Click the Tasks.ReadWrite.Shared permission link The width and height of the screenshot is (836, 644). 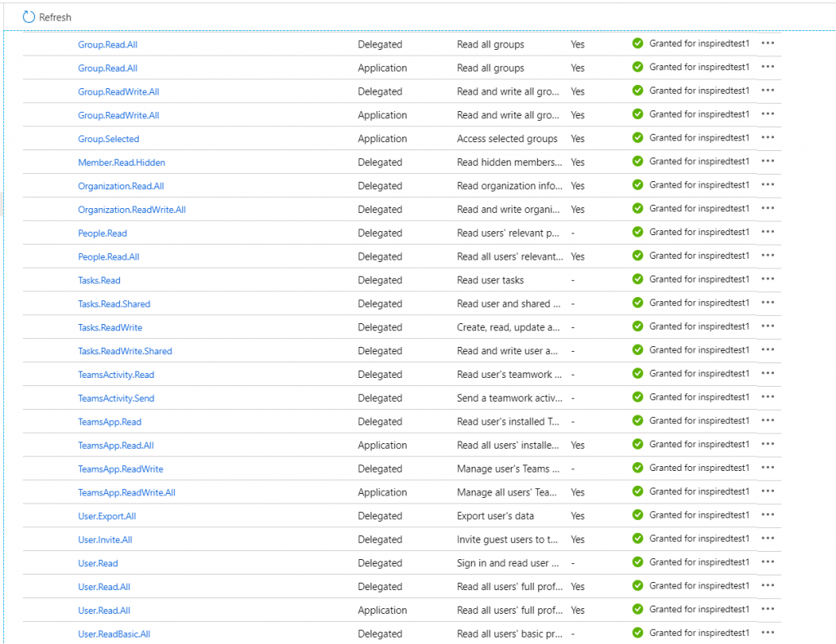point(125,351)
